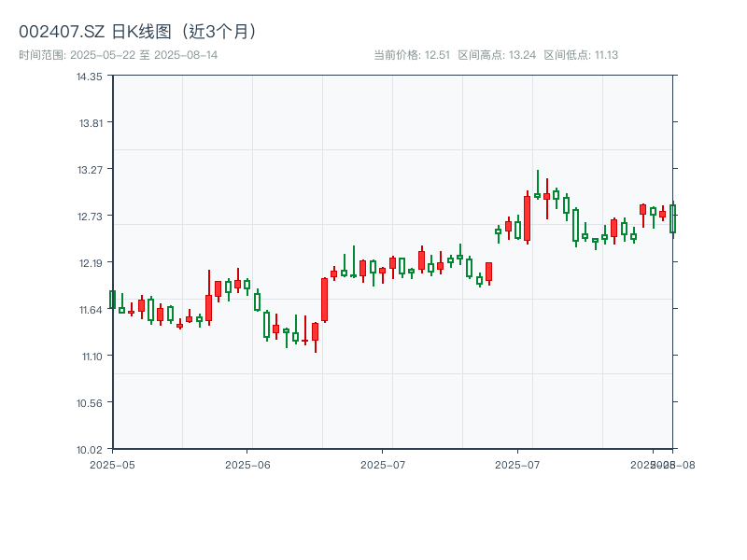
Task: Select the 13.27 y-axis tick label
Action: 90,170
